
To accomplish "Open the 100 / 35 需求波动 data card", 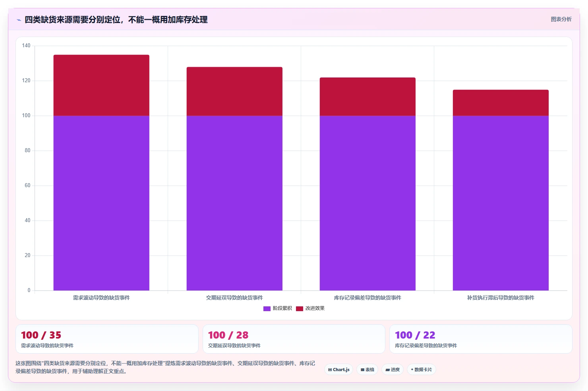I will 107,339.
